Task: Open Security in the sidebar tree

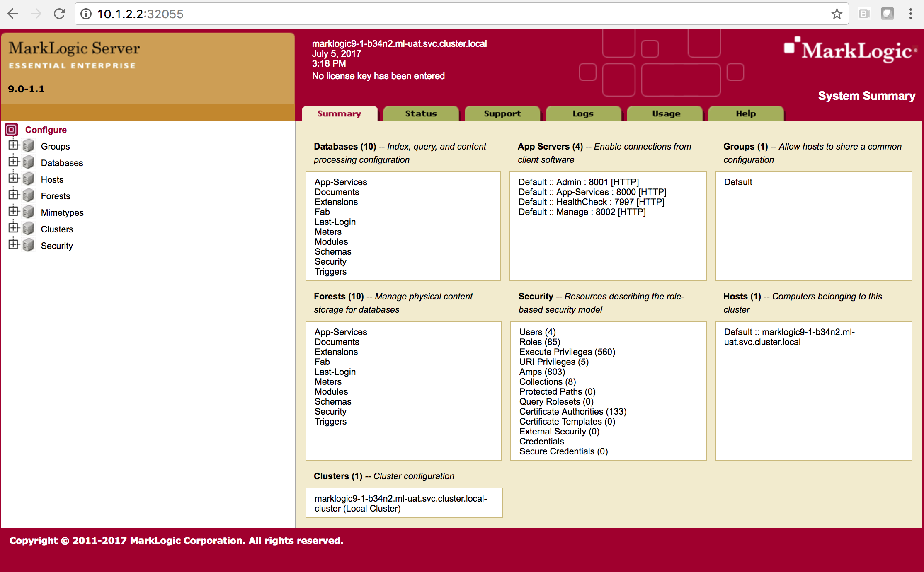Action: coord(57,246)
